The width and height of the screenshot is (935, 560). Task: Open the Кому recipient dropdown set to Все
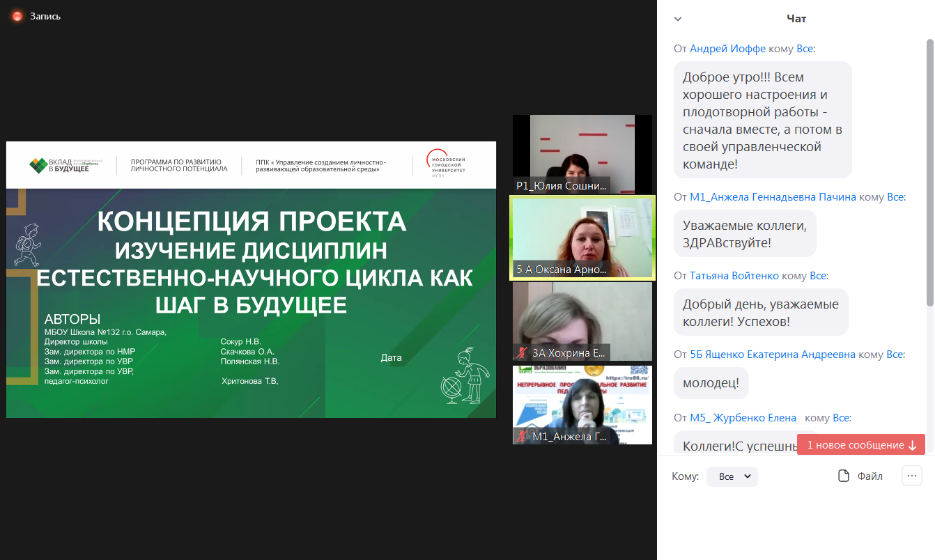click(732, 476)
